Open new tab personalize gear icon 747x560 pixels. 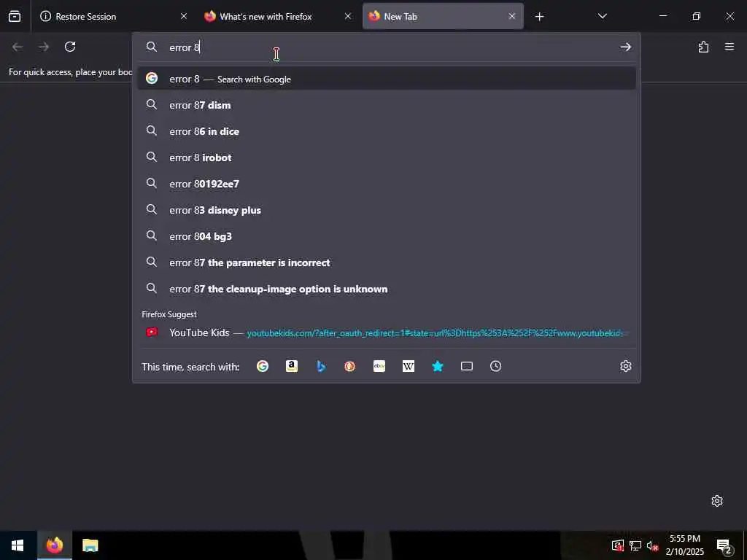(x=717, y=500)
